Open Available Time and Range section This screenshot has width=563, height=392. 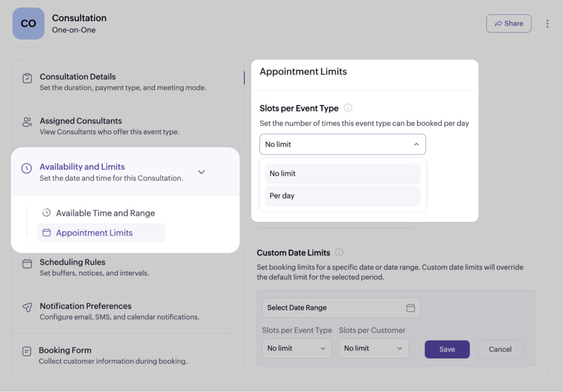tap(105, 213)
